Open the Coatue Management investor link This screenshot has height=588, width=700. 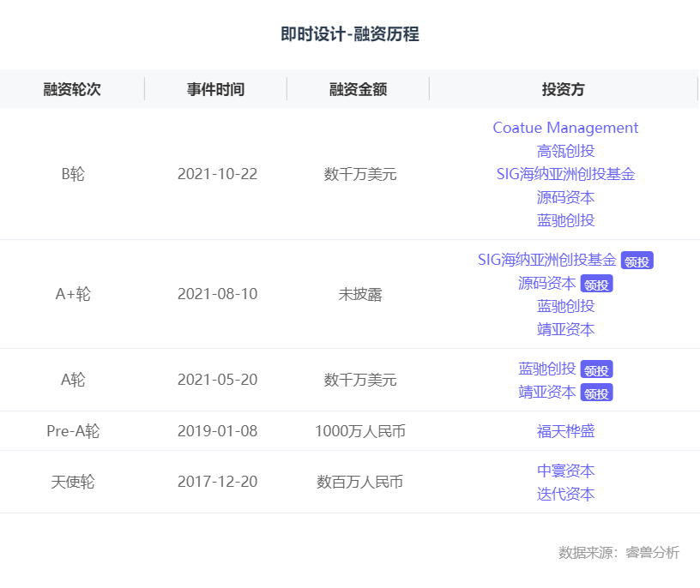click(x=565, y=128)
